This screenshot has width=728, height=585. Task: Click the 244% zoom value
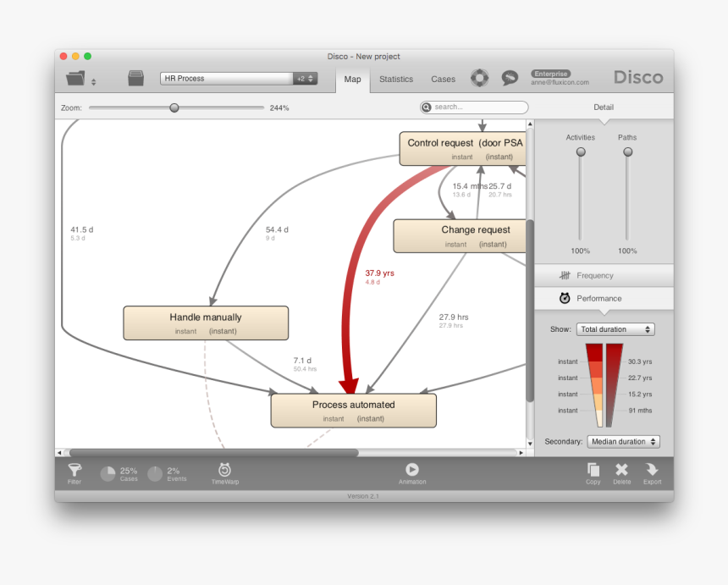coord(279,108)
